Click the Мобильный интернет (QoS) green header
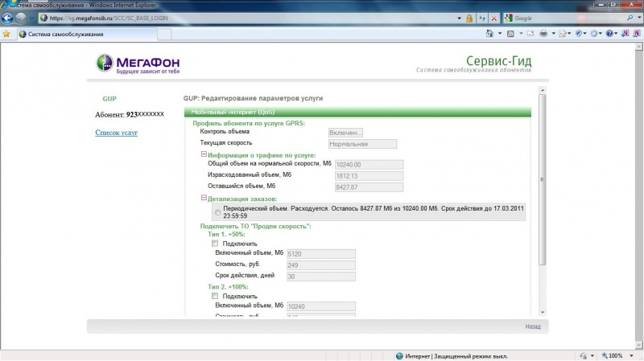The width and height of the screenshot is (644, 361). click(357, 112)
